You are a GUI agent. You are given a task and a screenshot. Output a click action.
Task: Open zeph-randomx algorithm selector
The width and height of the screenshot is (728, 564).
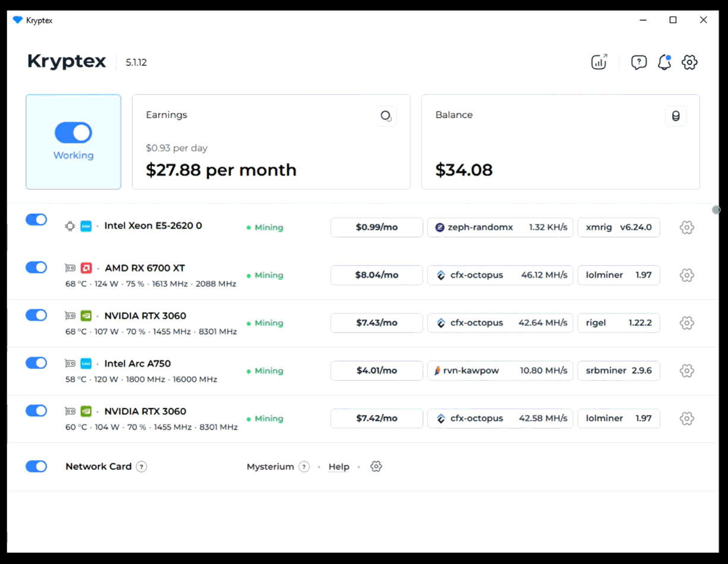(500, 227)
